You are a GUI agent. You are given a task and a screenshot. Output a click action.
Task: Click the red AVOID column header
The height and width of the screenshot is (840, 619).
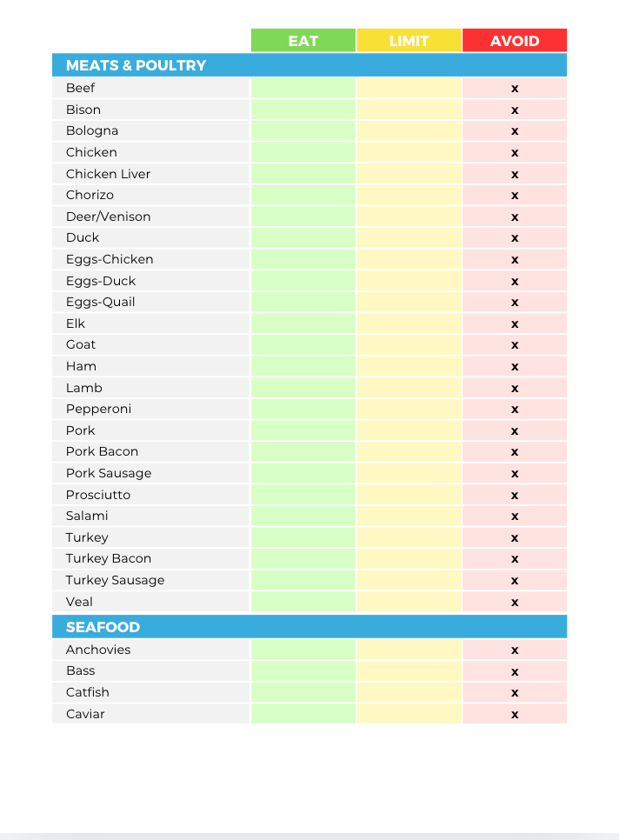pyautogui.click(x=515, y=41)
